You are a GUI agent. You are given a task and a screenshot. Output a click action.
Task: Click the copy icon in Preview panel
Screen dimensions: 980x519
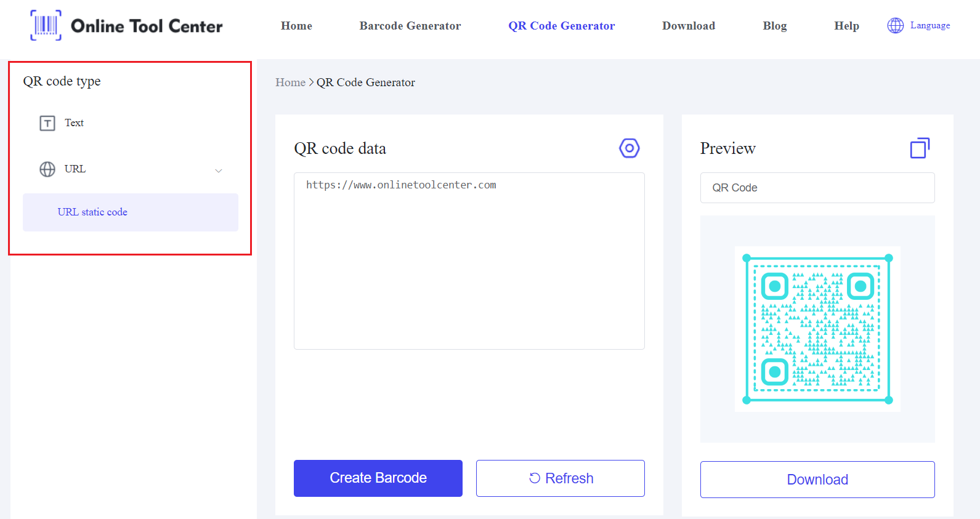[919, 148]
